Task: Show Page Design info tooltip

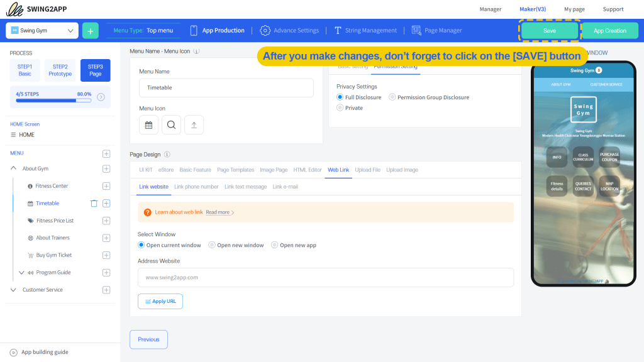Action: click(167, 155)
